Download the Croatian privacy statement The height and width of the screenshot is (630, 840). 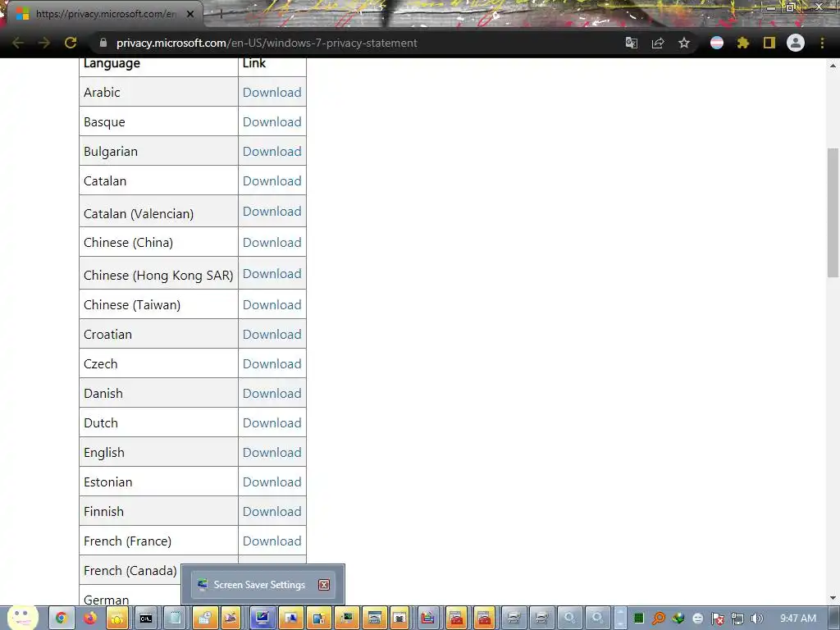(x=272, y=334)
